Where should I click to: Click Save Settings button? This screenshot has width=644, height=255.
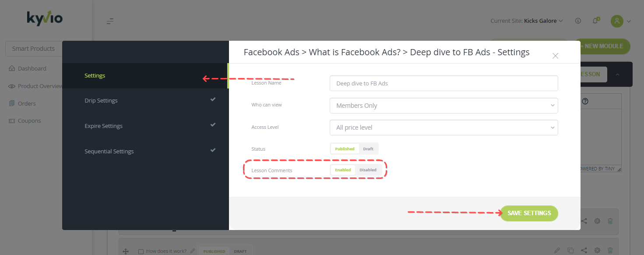click(529, 213)
